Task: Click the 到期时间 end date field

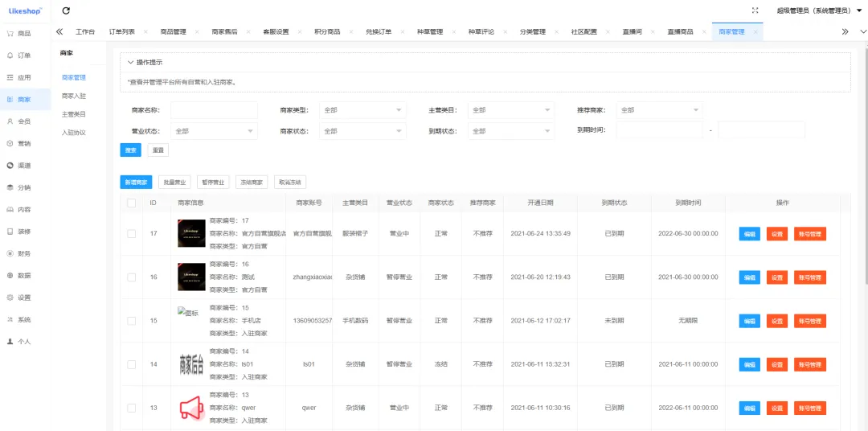Action: click(761, 130)
